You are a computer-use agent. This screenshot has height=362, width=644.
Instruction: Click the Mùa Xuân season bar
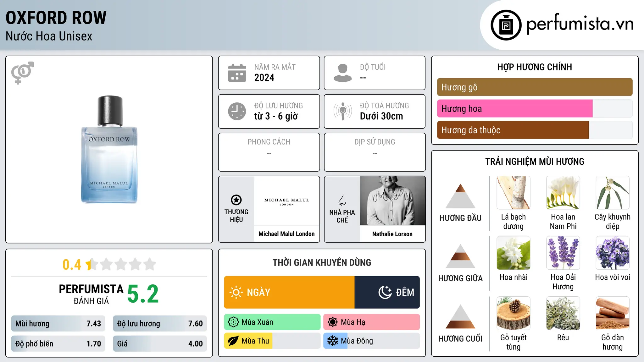point(272,322)
